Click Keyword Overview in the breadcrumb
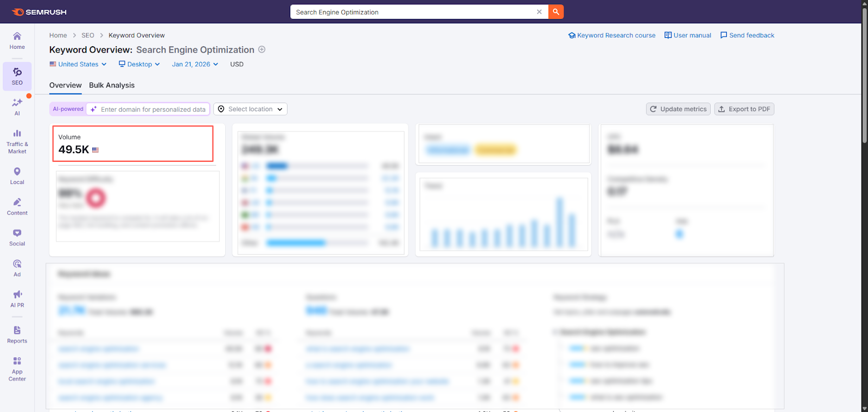868x412 pixels. [x=137, y=35]
